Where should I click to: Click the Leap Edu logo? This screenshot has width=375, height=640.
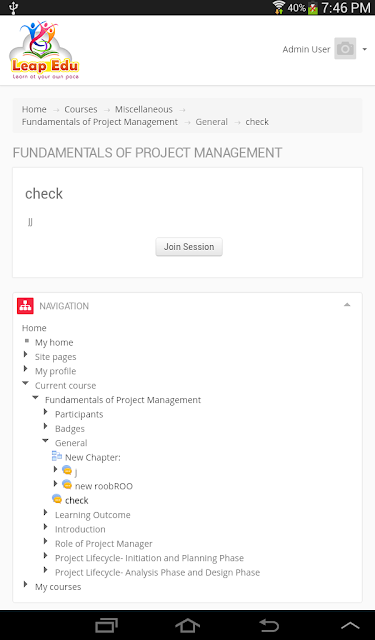click(44, 50)
